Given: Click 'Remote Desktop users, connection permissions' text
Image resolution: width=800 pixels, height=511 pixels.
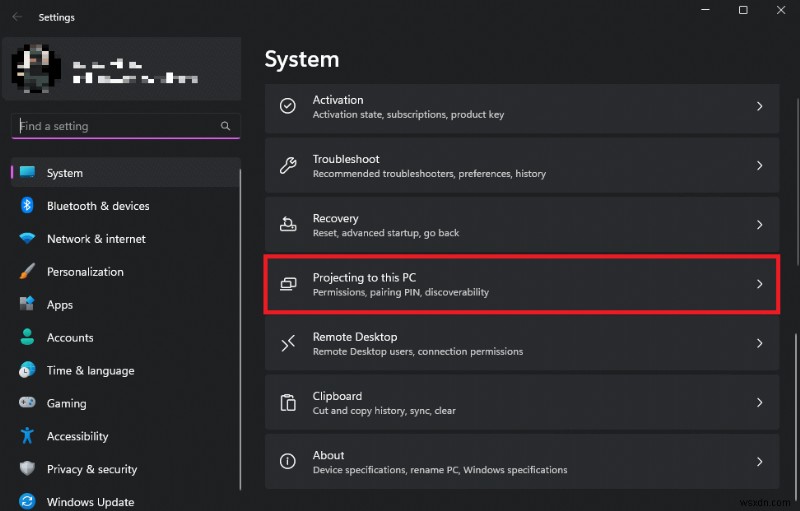Looking at the screenshot, I should click(x=418, y=351).
